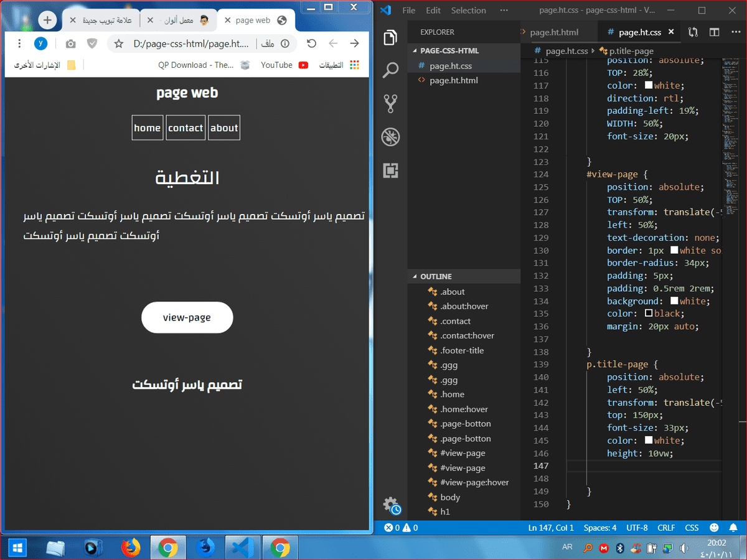
Task: Open the Selection menu in VS Code
Action: pyautogui.click(x=469, y=11)
